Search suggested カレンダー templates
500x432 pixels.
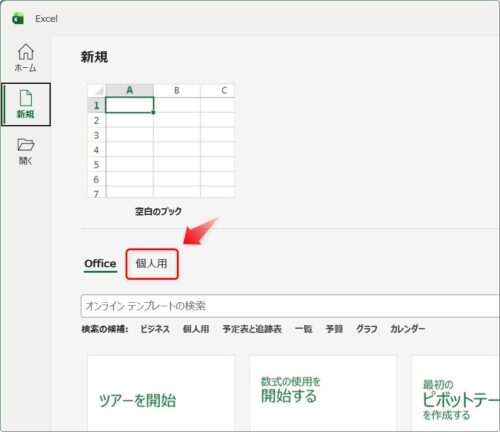click(408, 329)
